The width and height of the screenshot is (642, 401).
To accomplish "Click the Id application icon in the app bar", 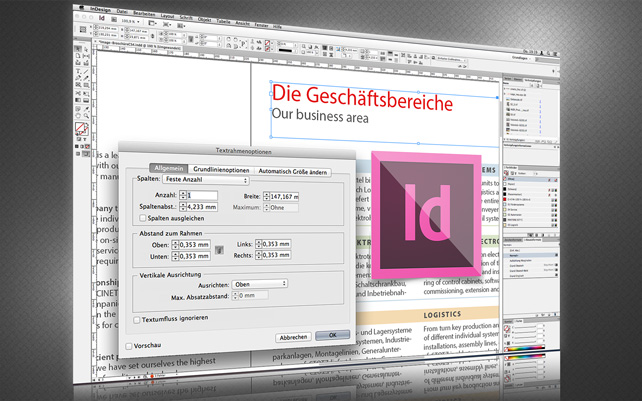I will click(102, 18).
